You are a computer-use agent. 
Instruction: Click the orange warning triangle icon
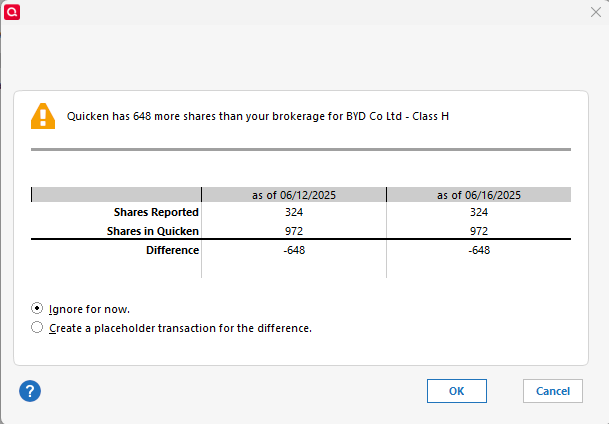coord(43,116)
